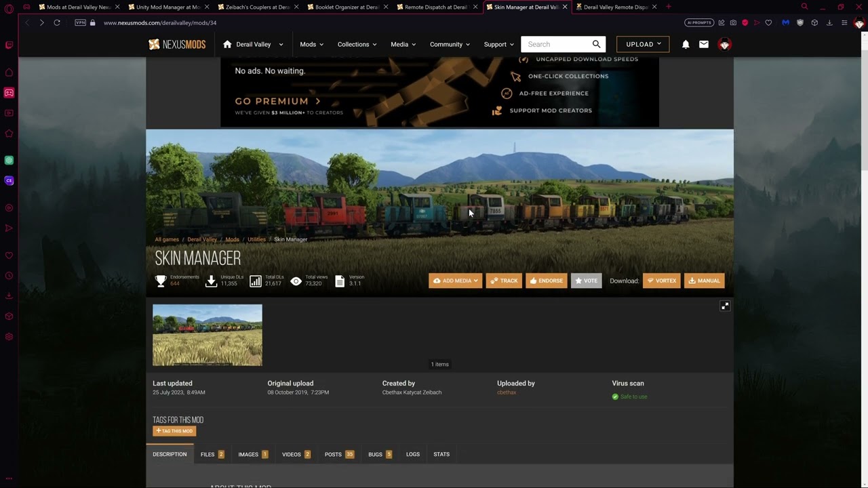Image resolution: width=868 pixels, height=488 pixels.
Task: Open the Opera main menu logo
Action: click(9, 8)
